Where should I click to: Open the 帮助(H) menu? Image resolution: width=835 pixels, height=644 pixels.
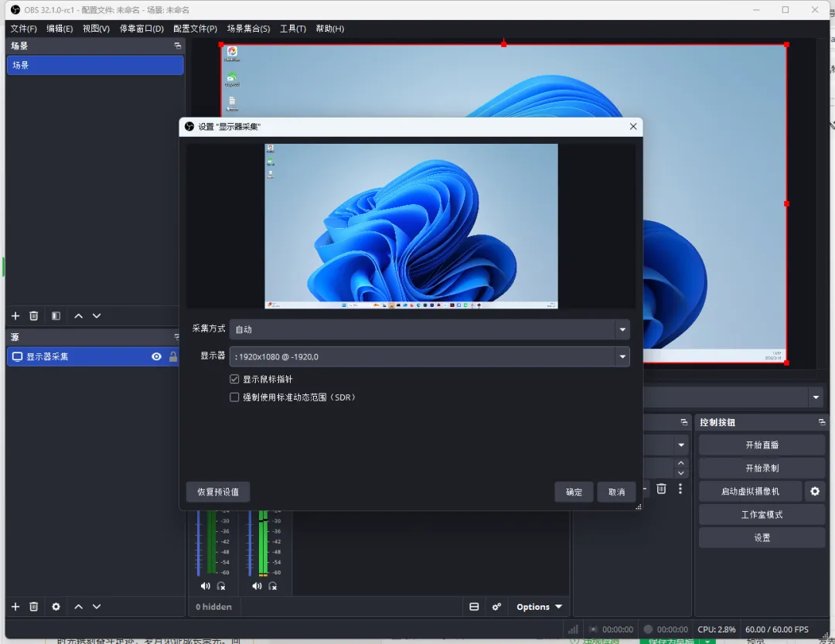click(329, 29)
